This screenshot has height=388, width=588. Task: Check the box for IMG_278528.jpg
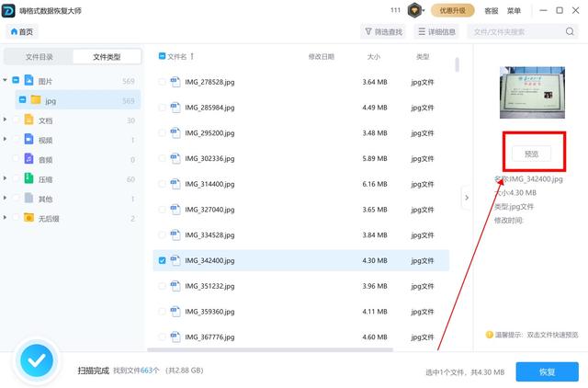click(162, 82)
